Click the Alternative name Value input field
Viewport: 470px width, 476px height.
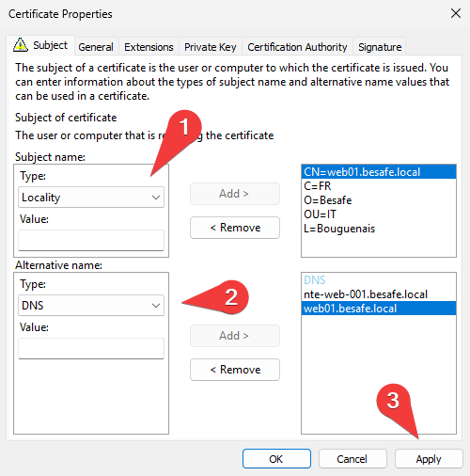coord(91,348)
